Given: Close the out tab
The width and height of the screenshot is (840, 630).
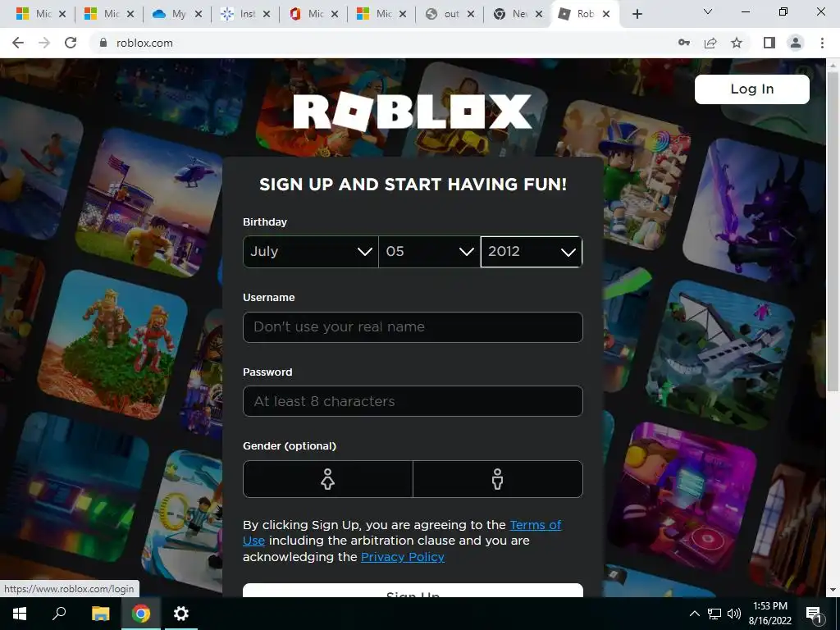Looking at the screenshot, I should click(471, 14).
